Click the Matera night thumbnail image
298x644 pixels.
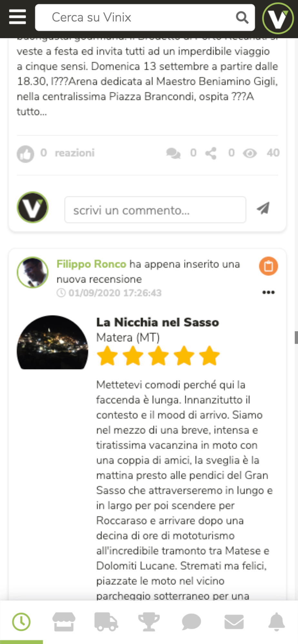point(52,342)
